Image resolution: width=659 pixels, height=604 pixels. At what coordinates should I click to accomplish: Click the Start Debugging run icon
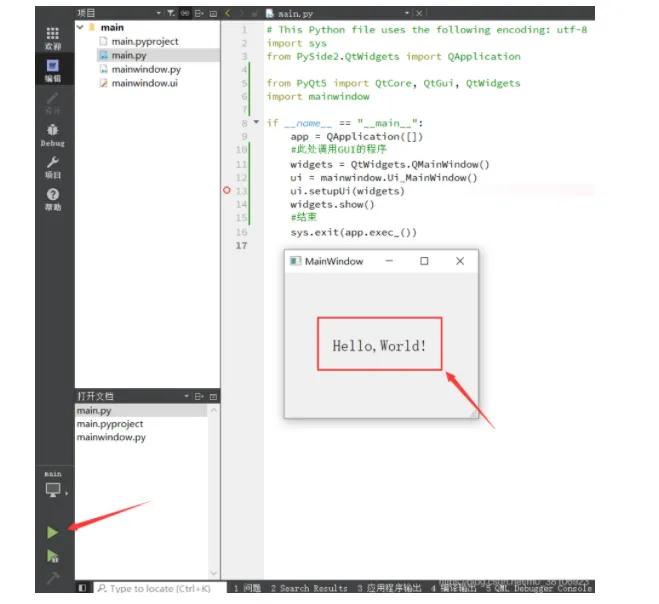[x=53, y=556]
